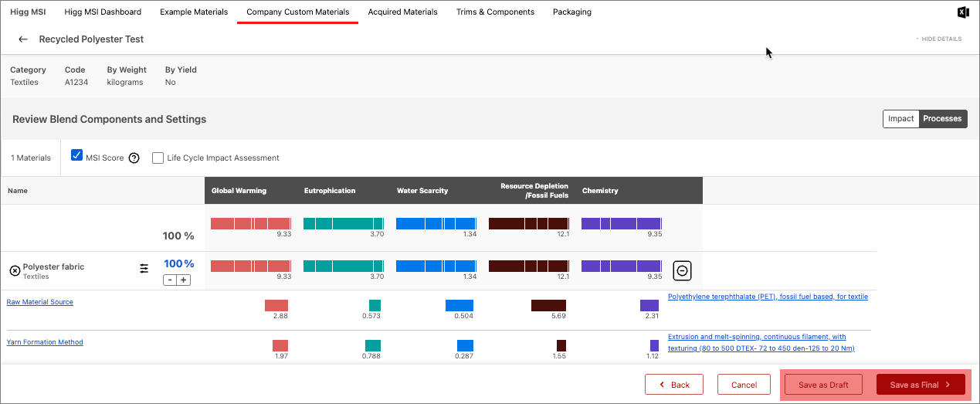The image size is (980, 404).
Task: Click Polyester fabric Water Scarcity bar 1.34
Action: [436, 266]
